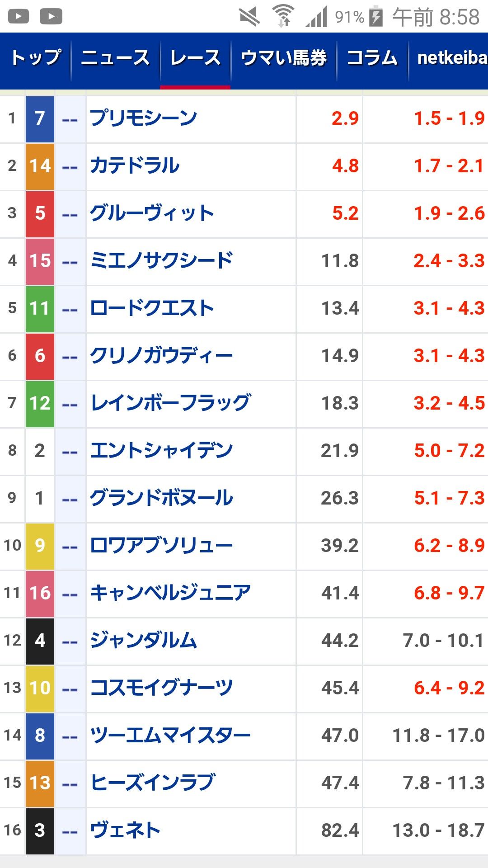
Task: Select the レース tab
Action: point(195,58)
